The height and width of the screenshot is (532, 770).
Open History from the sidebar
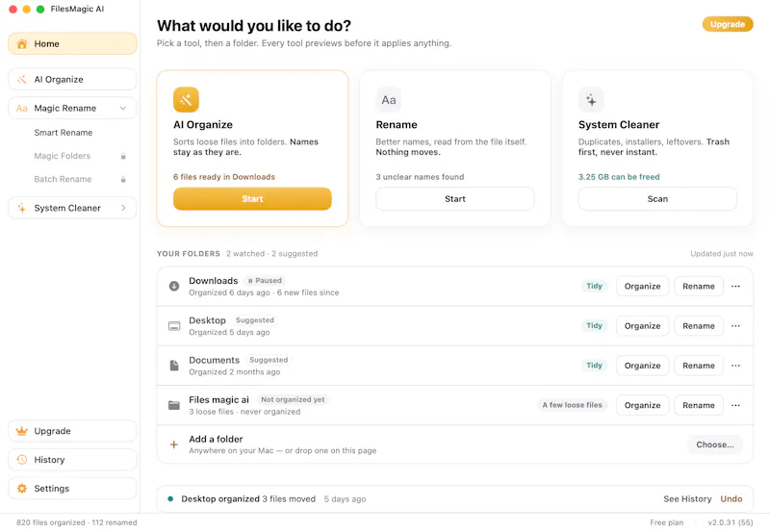click(72, 460)
